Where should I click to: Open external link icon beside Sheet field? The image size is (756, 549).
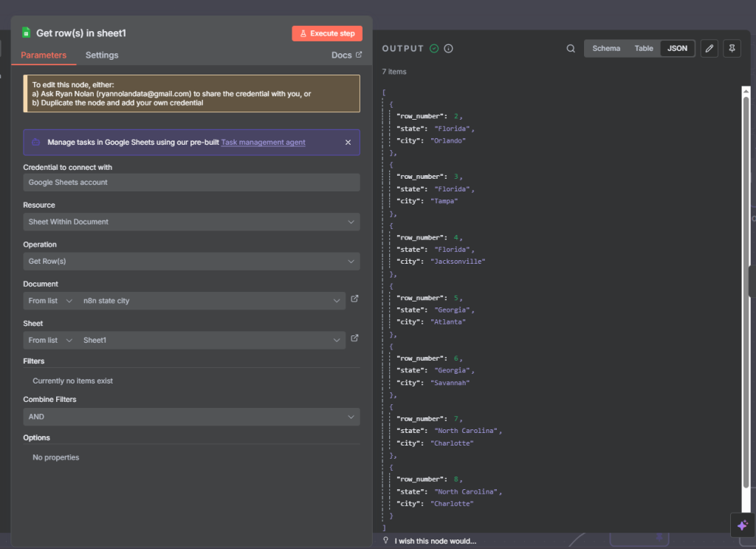[355, 338]
